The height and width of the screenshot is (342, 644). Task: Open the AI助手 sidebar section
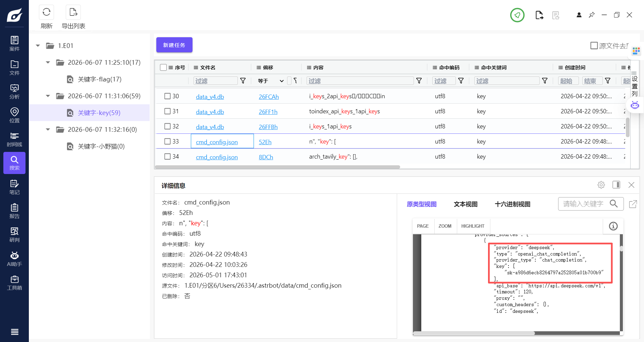pyautogui.click(x=14, y=259)
